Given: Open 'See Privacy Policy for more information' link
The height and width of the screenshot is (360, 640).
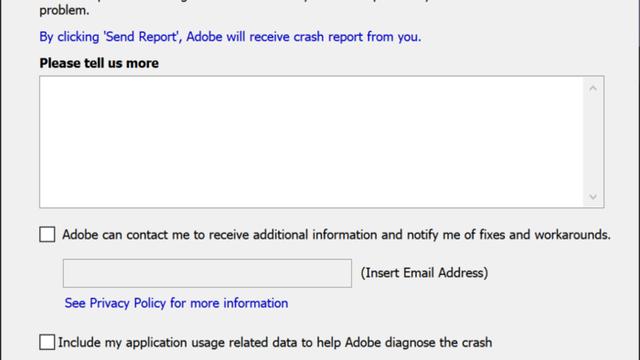Looking at the screenshot, I should tap(176, 303).
